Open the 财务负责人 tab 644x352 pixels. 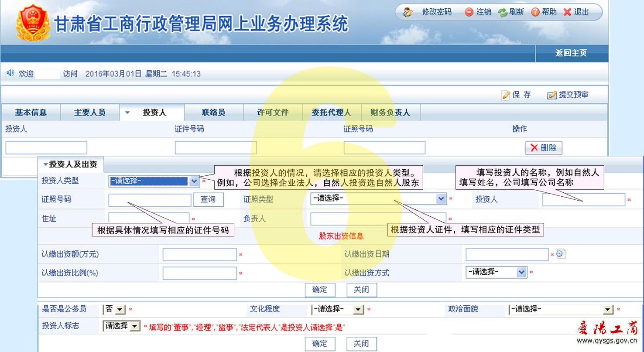pos(390,113)
